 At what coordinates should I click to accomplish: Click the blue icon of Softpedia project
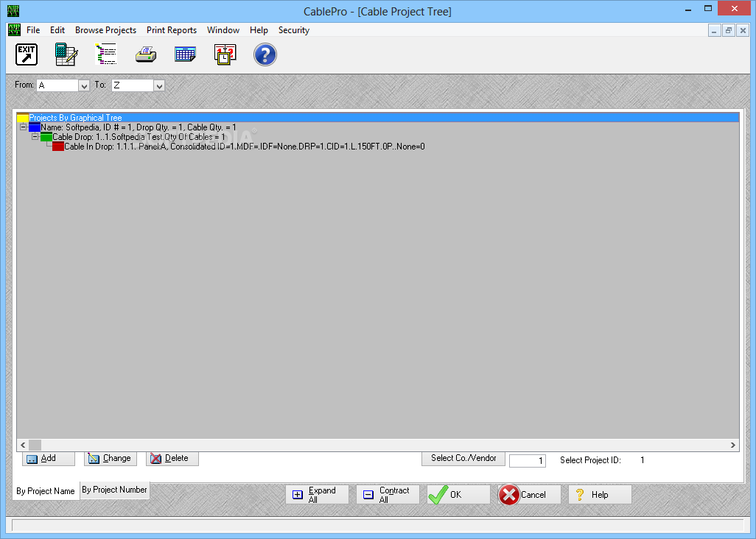click(x=34, y=127)
